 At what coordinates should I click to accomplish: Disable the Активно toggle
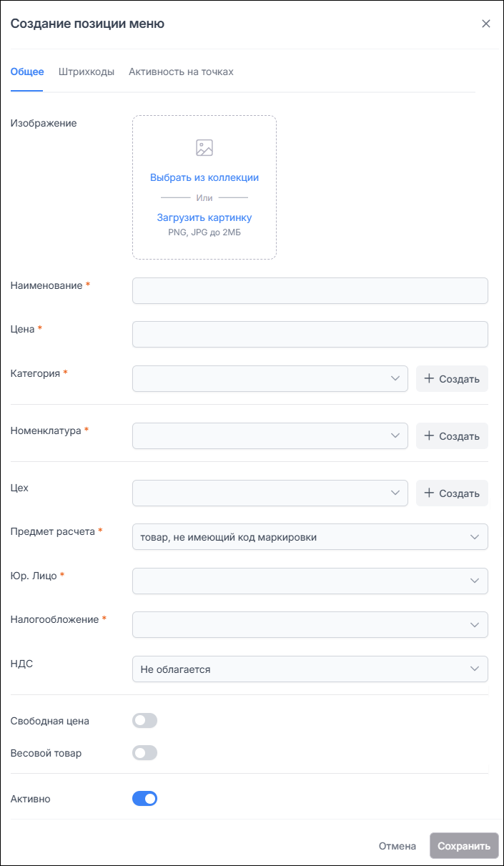[x=144, y=799]
